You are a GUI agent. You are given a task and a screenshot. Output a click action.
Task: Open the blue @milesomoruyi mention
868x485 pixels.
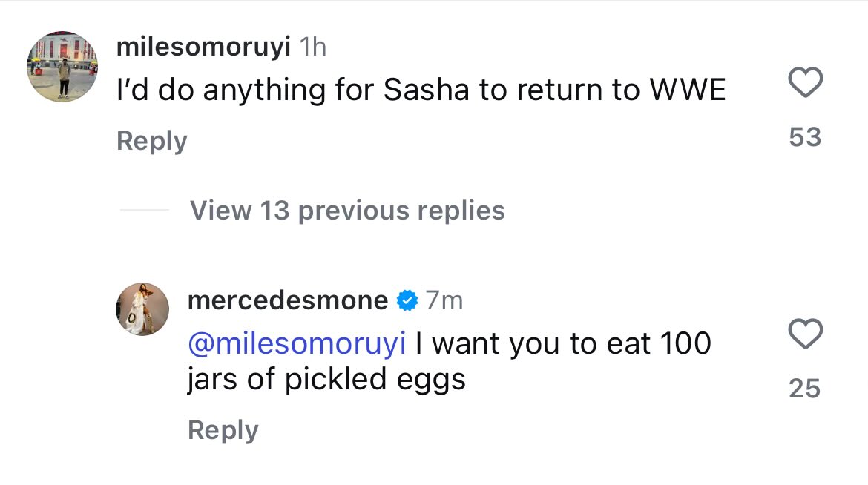click(x=297, y=343)
